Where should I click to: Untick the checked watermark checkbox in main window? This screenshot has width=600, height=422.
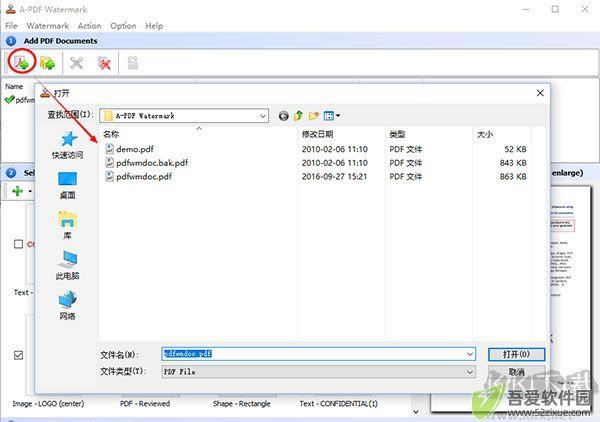18,355
